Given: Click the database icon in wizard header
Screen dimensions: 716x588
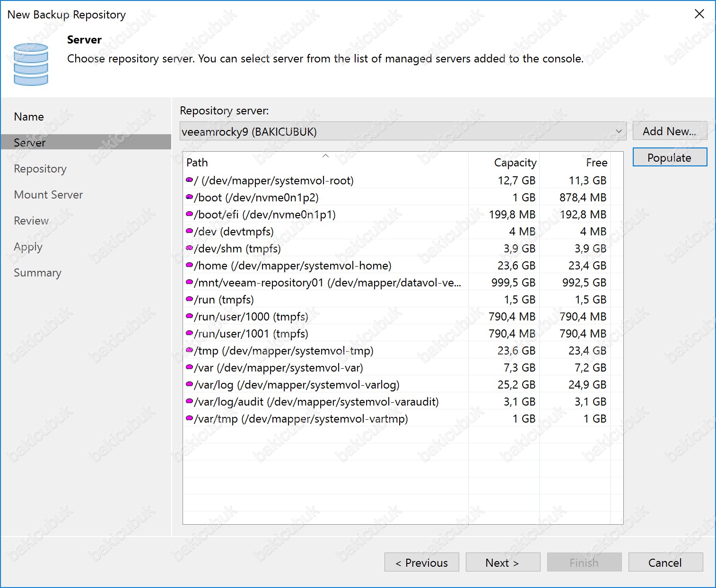Looking at the screenshot, I should (x=31, y=64).
